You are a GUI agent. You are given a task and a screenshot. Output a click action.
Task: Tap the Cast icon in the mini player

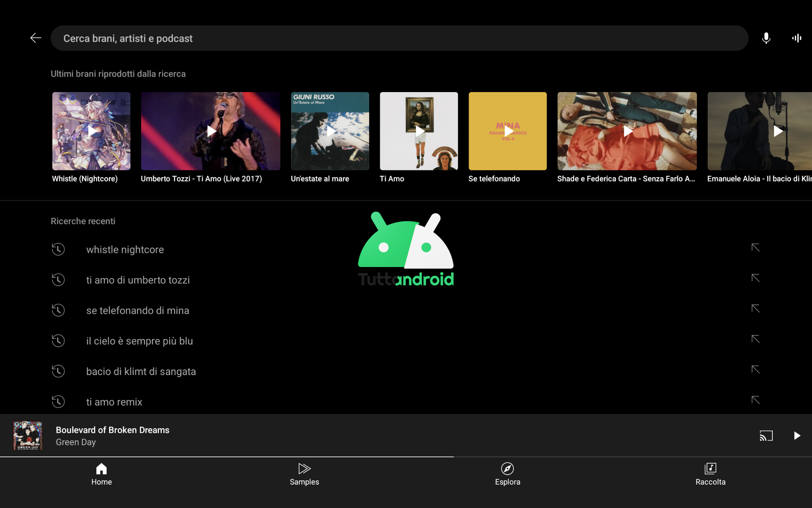pyautogui.click(x=766, y=436)
